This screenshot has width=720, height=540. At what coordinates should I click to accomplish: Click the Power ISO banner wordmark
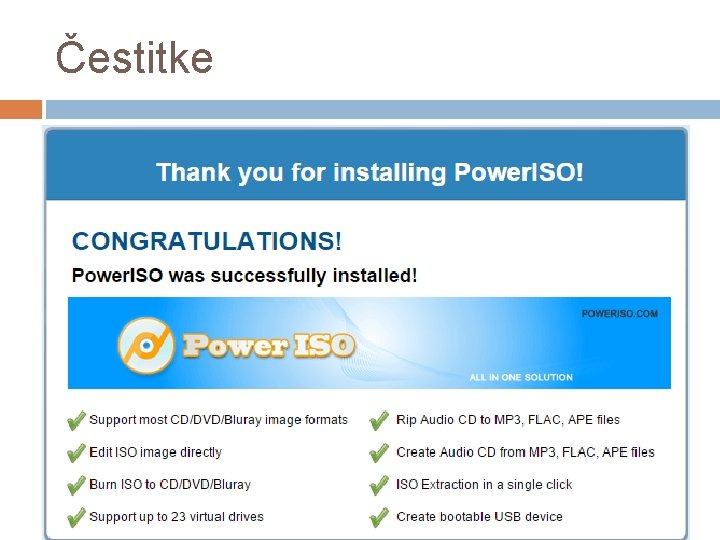269,346
